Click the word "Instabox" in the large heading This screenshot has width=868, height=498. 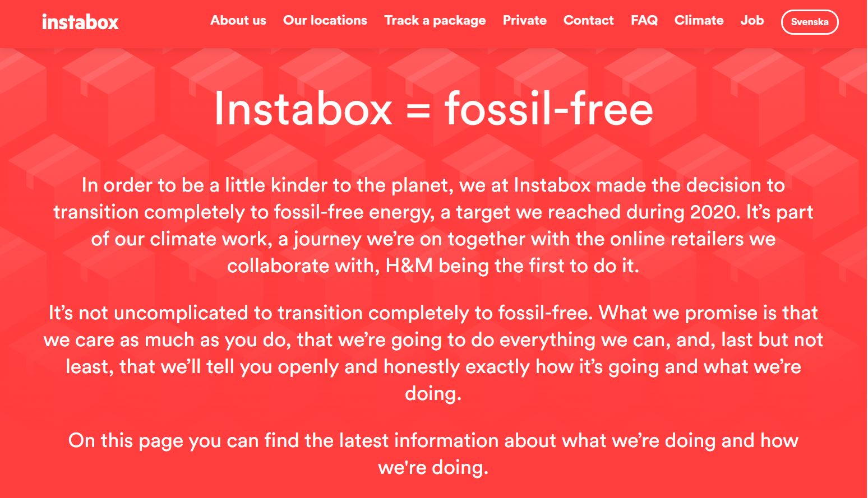tap(303, 109)
